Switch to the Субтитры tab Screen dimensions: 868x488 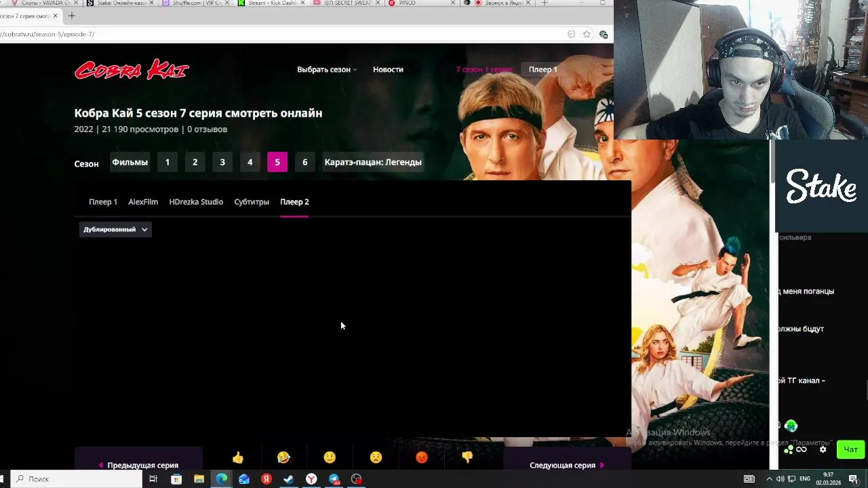tap(252, 202)
